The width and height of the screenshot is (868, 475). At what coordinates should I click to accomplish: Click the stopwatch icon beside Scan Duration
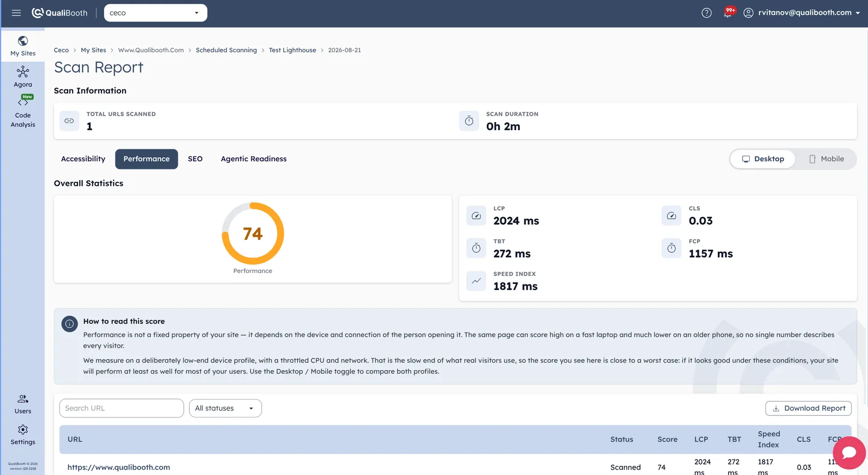(469, 121)
